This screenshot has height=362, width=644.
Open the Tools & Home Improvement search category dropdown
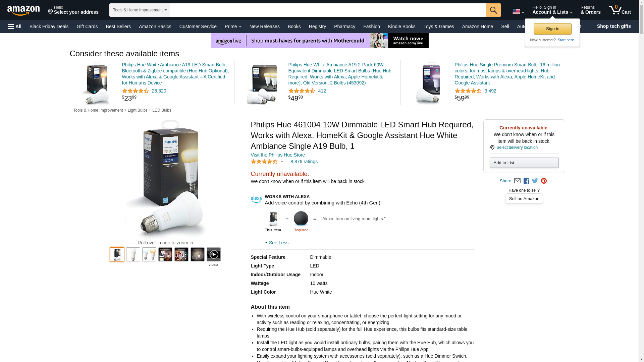(x=140, y=10)
